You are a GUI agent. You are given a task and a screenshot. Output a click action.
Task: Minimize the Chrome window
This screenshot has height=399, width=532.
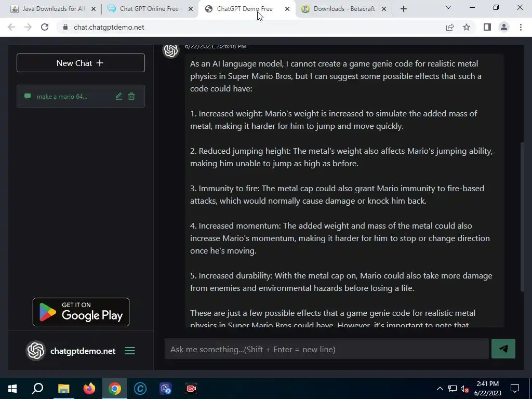[x=472, y=7]
